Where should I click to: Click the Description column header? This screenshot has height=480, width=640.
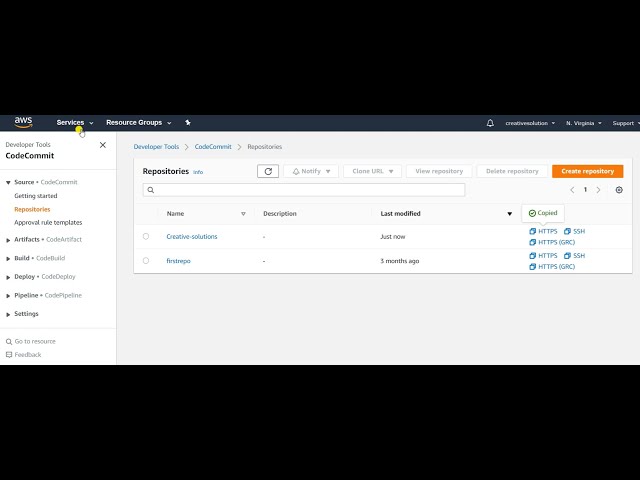pos(280,213)
